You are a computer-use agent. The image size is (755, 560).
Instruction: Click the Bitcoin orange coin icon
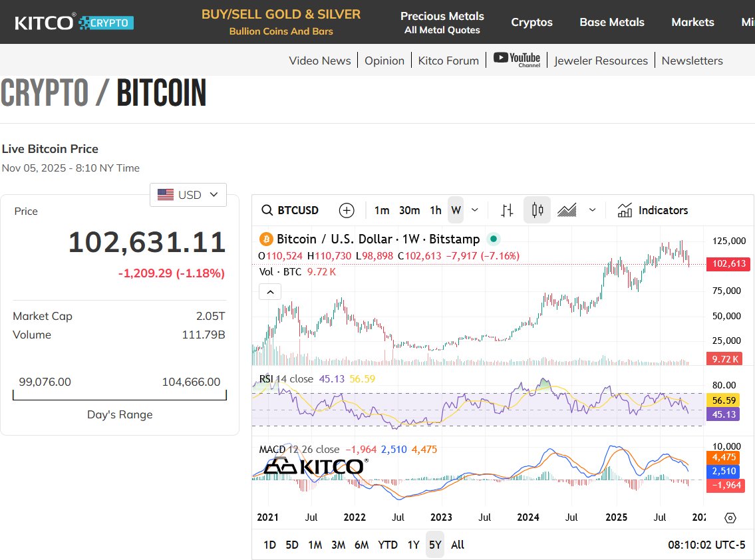click(x=266, y=239)
